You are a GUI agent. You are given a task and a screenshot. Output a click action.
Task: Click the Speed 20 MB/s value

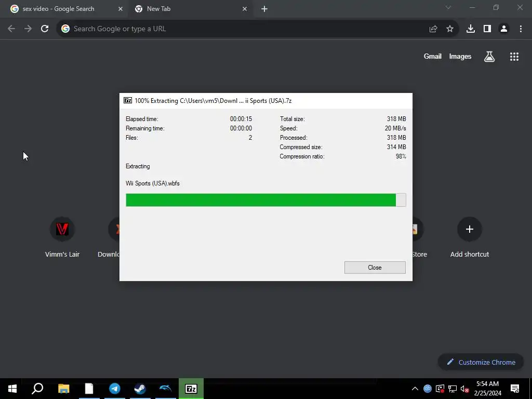[395, 128]
